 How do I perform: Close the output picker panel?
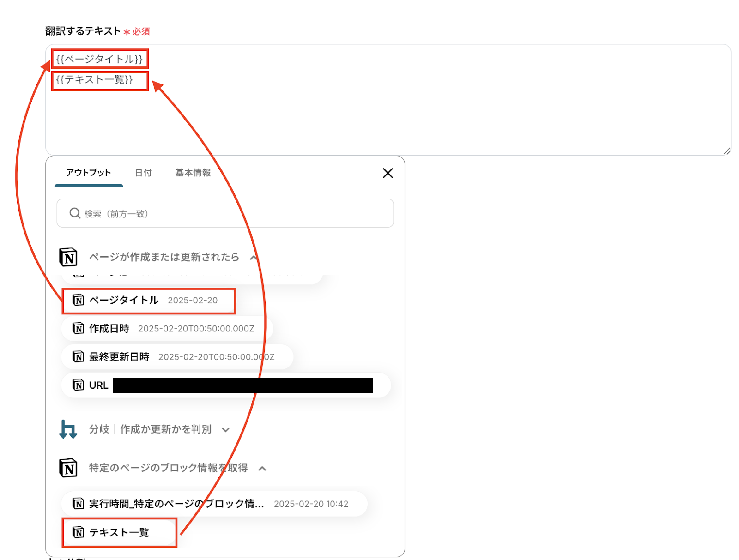pyautogui.click(x=388, y=173)
